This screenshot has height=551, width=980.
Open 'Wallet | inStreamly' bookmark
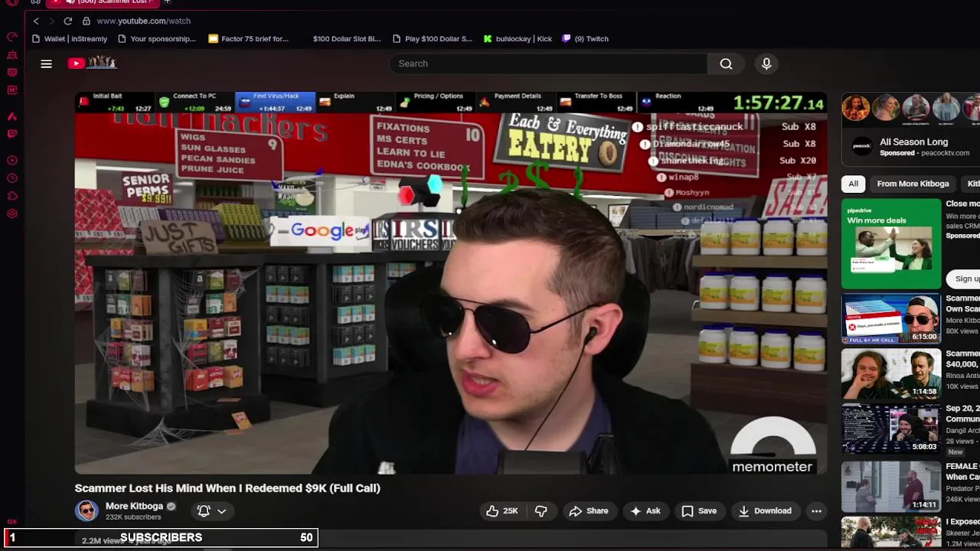pos(70,39)
